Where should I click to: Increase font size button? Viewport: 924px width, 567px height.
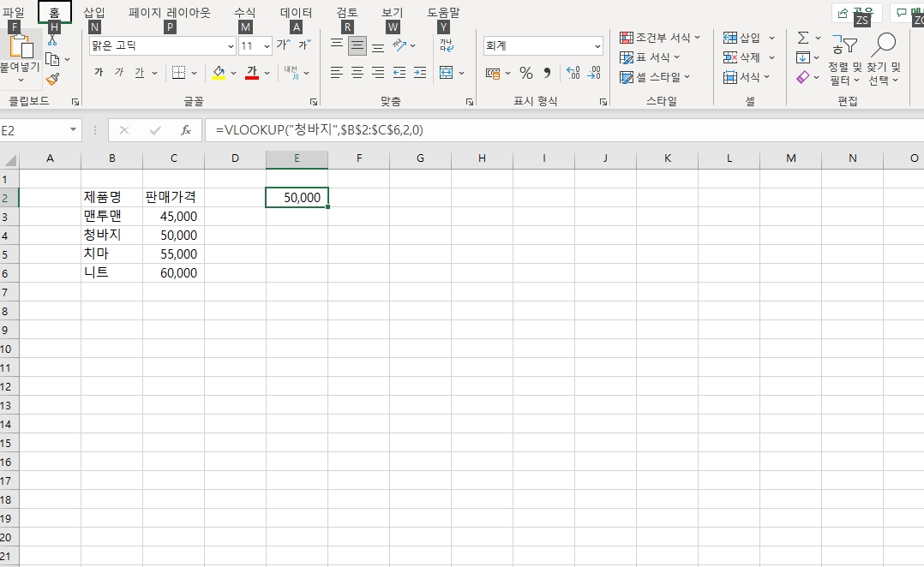click(284, 45)
